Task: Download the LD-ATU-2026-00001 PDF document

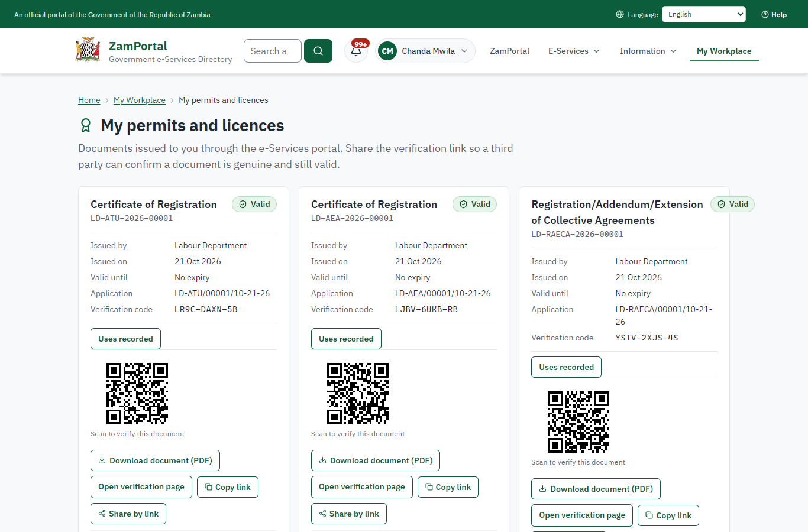Action: [155, 460]
